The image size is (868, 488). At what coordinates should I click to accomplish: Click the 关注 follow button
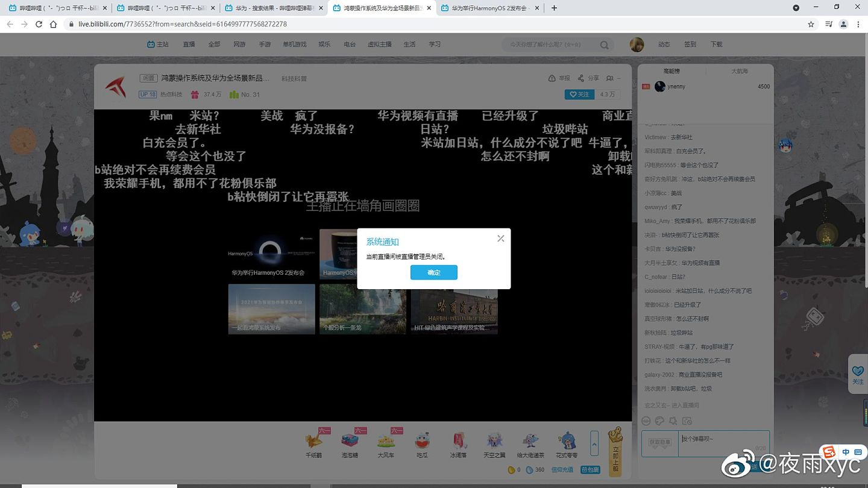point(580,95)
